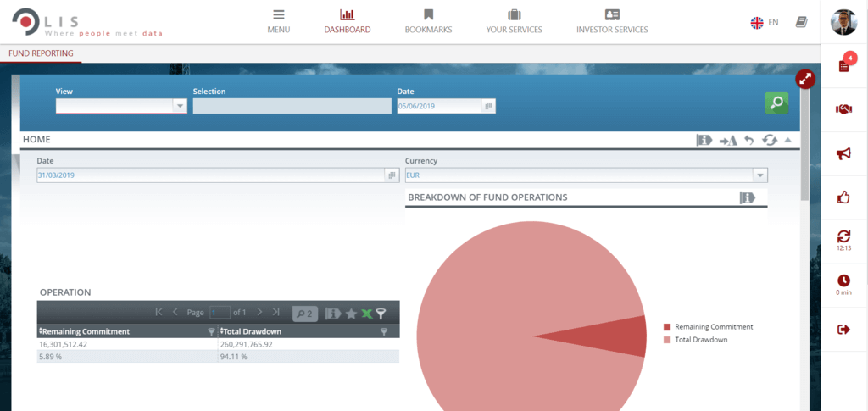Click the OLIS logo
The image size is (868, 411).
[x=87, y=23]
